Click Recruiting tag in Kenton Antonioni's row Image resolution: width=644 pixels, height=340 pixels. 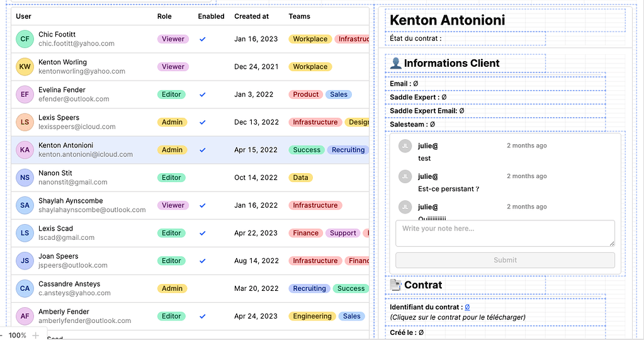coord(348,150)
